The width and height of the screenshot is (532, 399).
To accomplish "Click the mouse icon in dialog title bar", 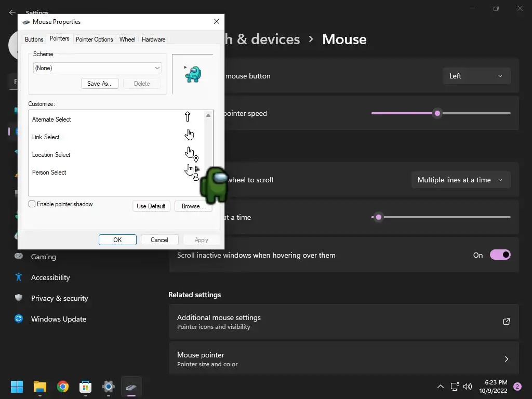I will click(x=26, y=22).
